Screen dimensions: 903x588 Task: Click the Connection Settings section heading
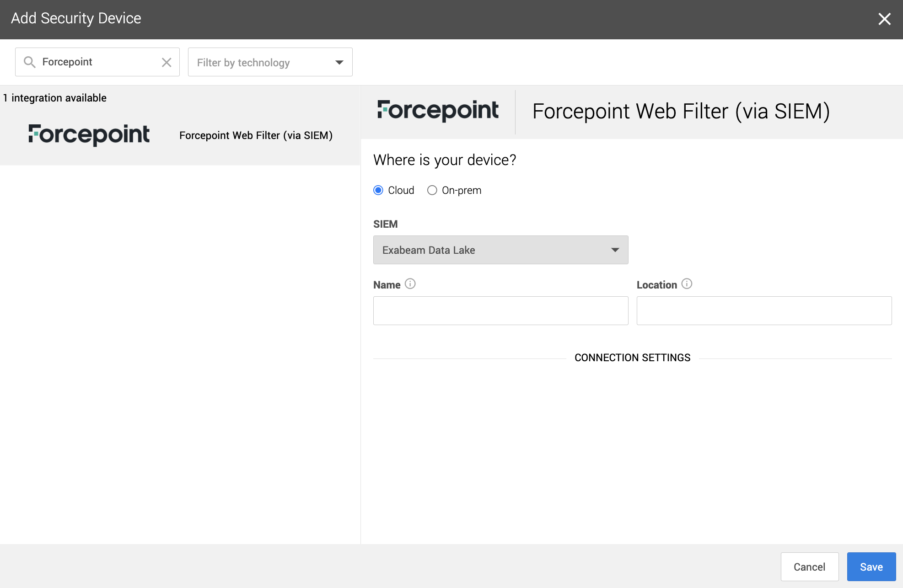pos(632,358)
